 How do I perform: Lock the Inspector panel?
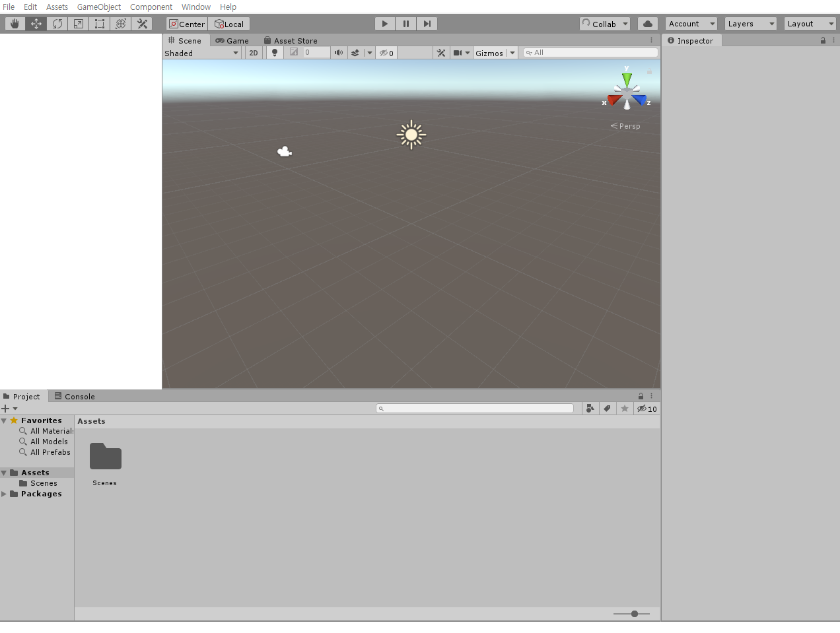[x=823, y=40]
